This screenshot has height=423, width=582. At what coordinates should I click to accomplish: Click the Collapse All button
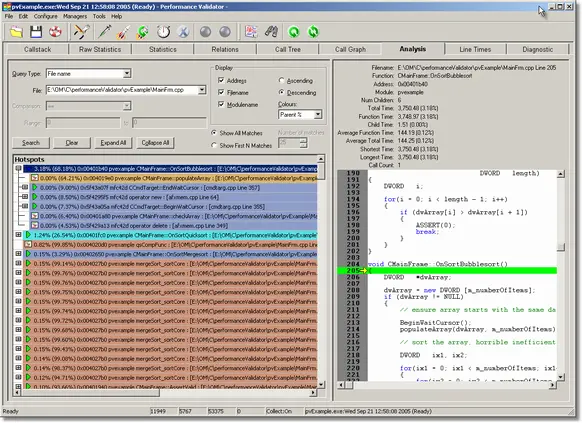155,143
